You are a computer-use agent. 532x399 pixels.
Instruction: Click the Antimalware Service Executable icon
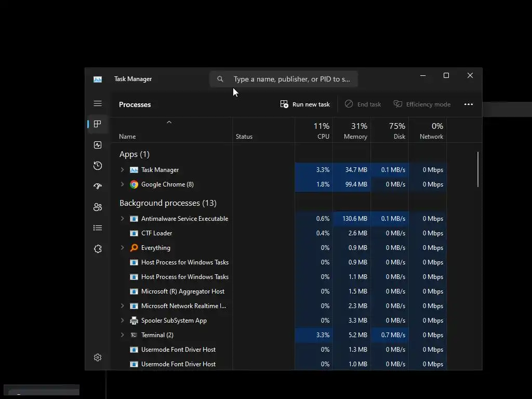click(134, 219)
